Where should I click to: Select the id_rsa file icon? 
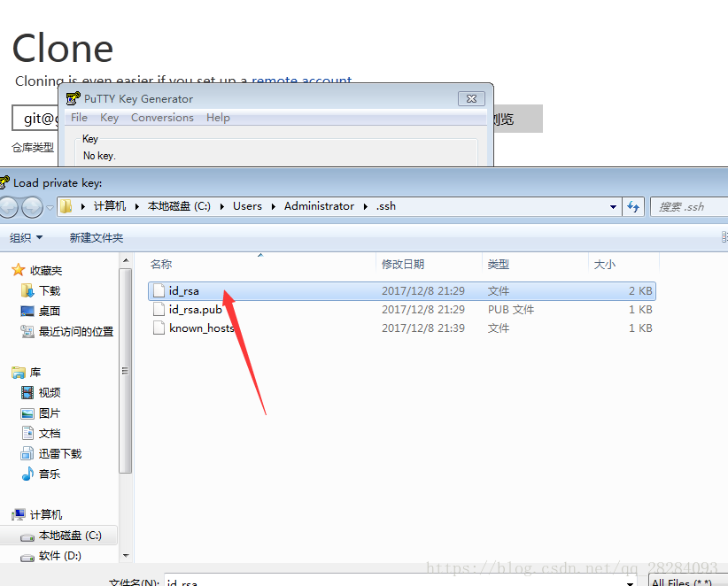pyautogui.click(x=159, y=291)
